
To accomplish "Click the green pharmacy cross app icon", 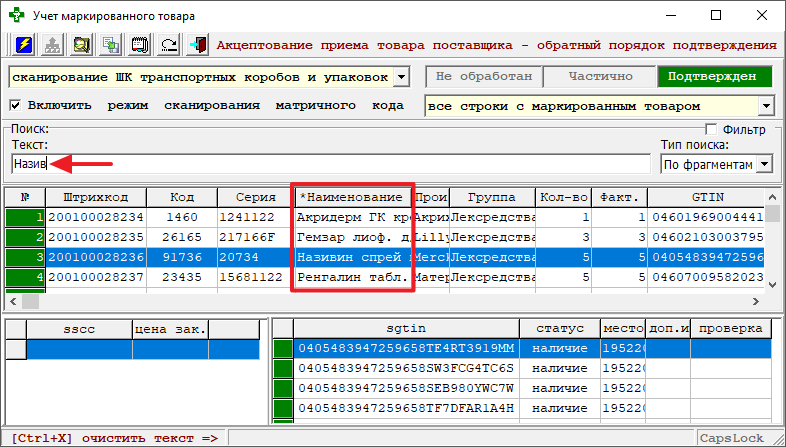I will [17, 16].
